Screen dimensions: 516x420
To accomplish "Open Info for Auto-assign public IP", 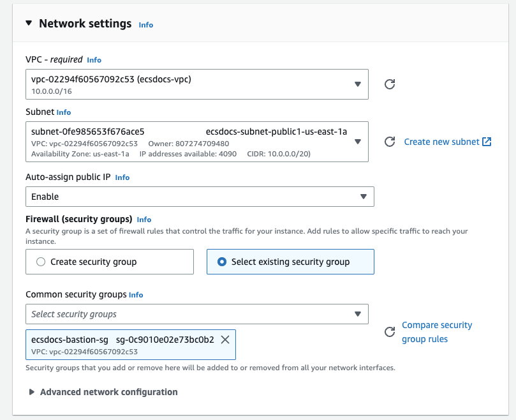I will (x=122, y=177).
